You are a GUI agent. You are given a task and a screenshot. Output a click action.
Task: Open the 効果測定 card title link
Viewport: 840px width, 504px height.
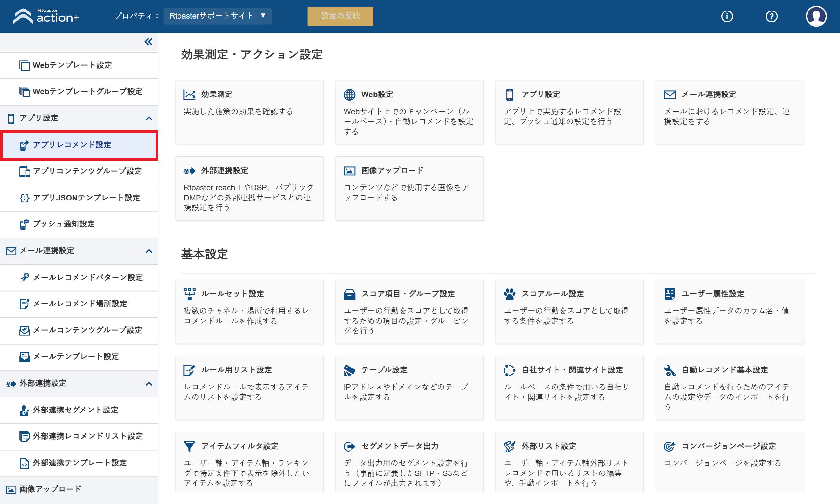pyautogui.click(x=217, y=94)
